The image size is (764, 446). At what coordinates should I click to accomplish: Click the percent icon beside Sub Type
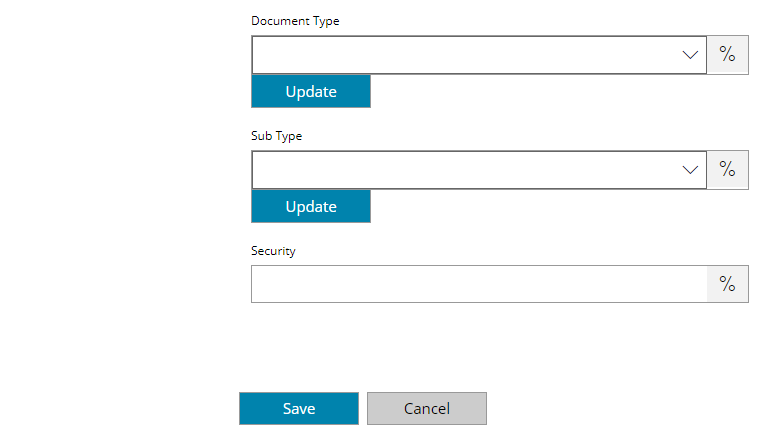tap(727, 170)
